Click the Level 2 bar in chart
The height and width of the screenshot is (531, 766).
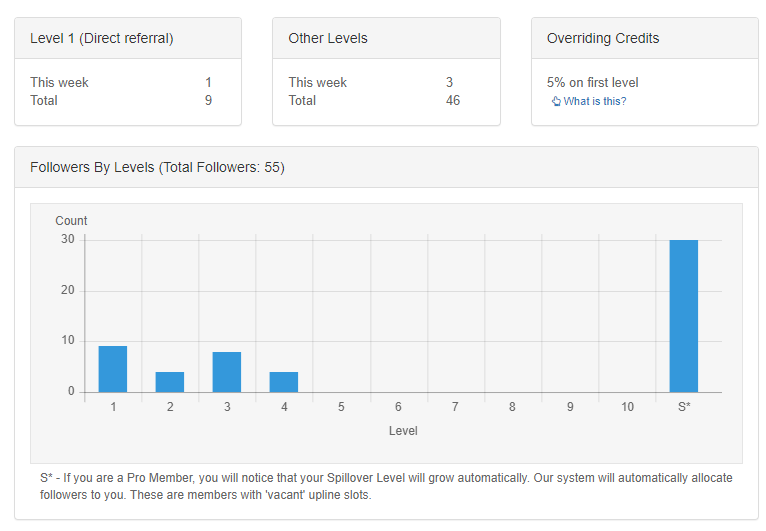[x=170, y=382]
